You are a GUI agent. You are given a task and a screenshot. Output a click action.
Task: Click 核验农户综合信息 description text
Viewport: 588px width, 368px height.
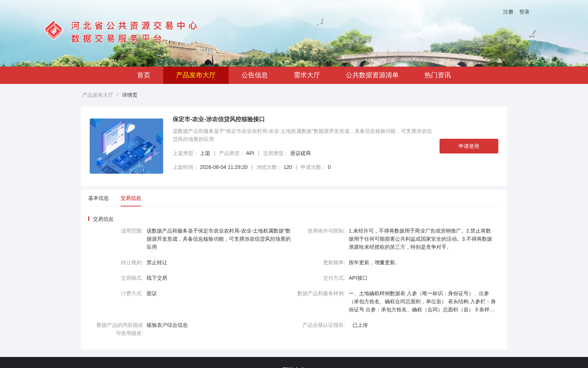click(167, 325)
